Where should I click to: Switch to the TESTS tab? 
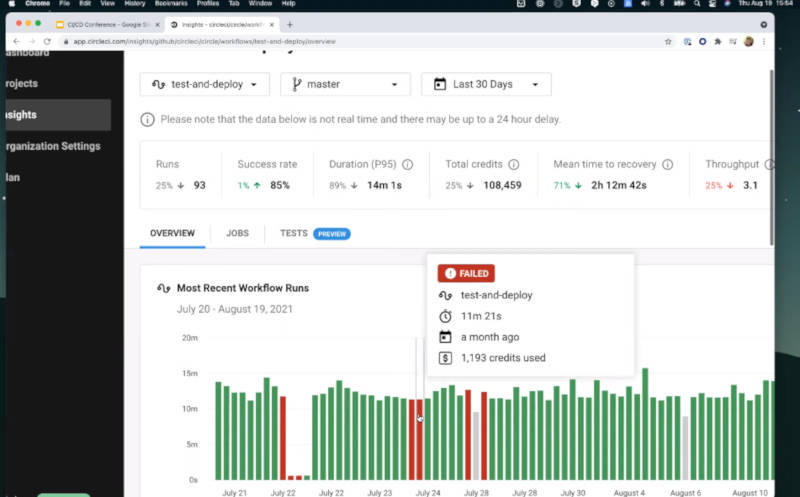tap(294, 233)
